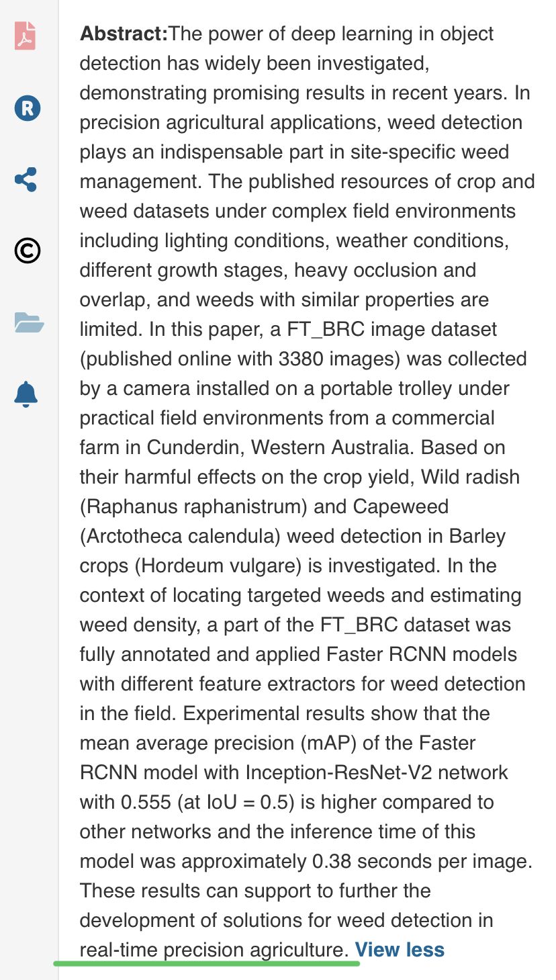Click the copyright permissions icon
Screen dimensions: 556x980
[x=28, y=251]
